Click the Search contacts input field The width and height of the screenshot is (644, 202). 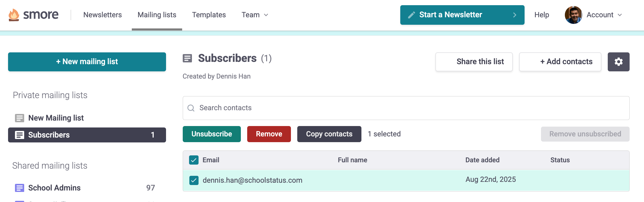(406, 108)
